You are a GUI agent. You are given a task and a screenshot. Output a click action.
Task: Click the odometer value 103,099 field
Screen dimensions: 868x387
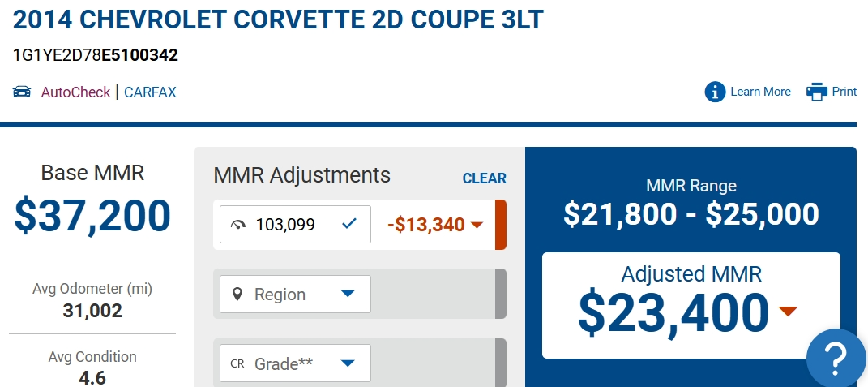pyautogui.click(x=285, y=225)
